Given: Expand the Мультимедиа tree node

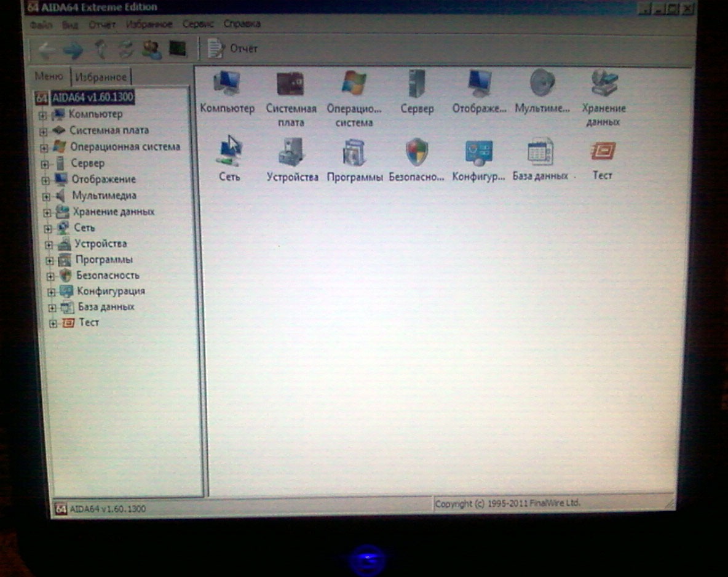Looking at the screenshot, I should [x=47, y=197].
